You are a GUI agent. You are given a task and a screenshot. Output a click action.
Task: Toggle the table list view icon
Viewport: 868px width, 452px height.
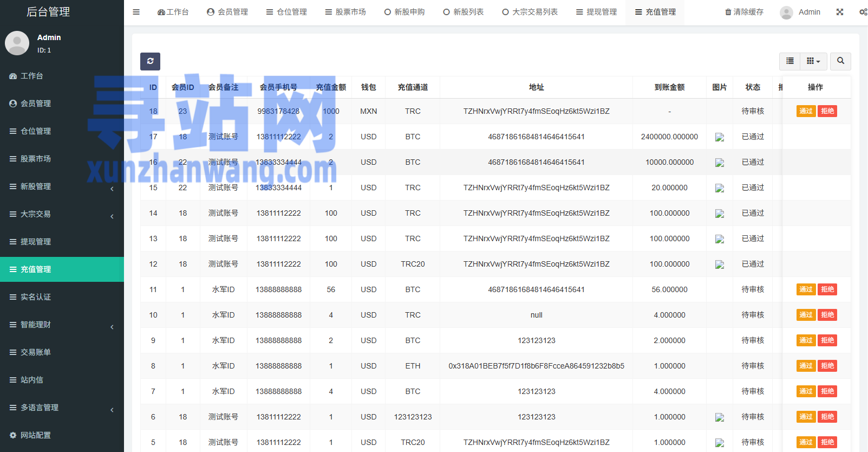click(790, 61)
